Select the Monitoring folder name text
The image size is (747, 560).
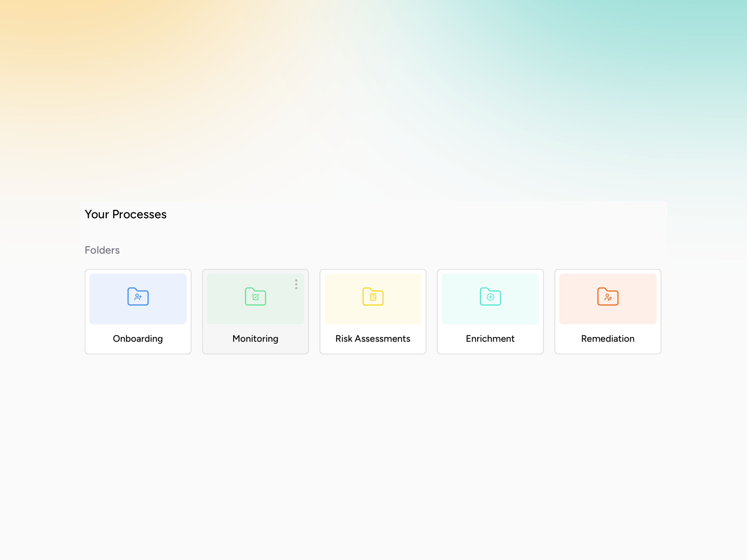coord(255,338)
